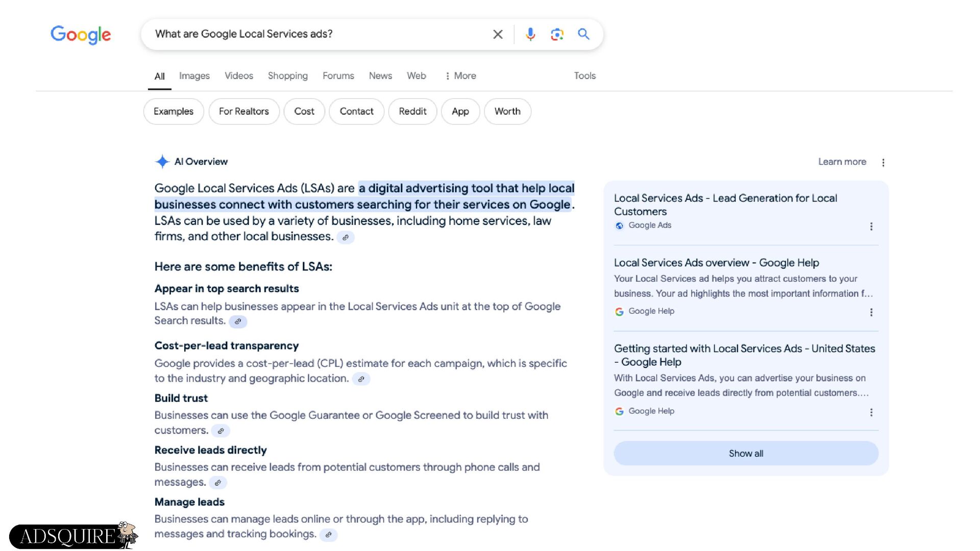This screenshot has height=551, width=980.
Task: Click the Google logo
Action: pos(81,35)
